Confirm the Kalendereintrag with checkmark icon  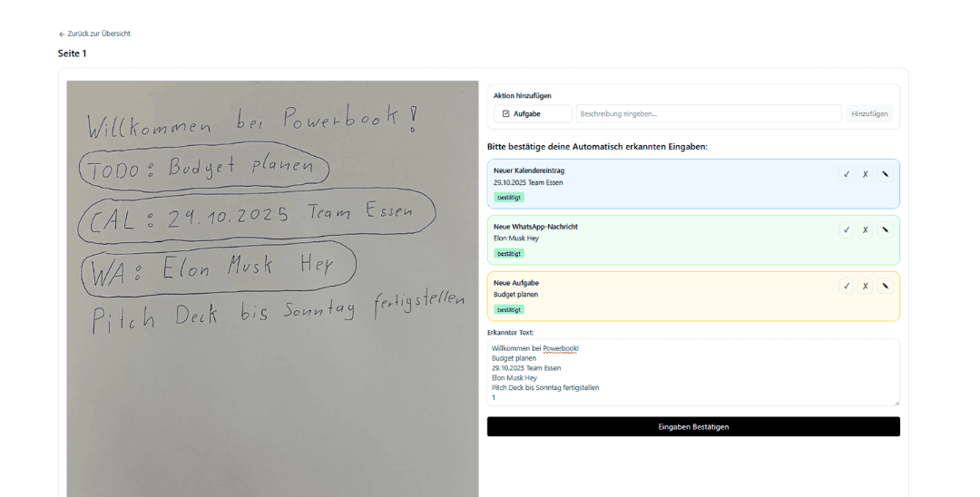[x=847, y=174]
